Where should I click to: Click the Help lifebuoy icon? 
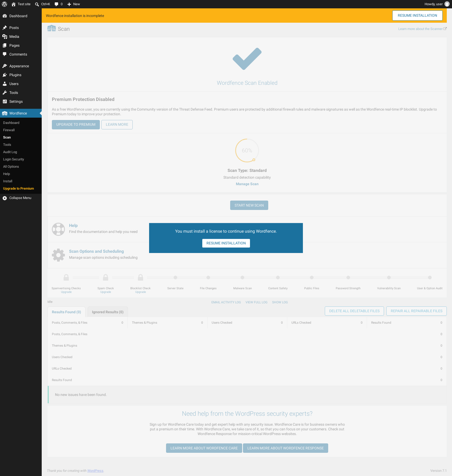coord(58,229)
